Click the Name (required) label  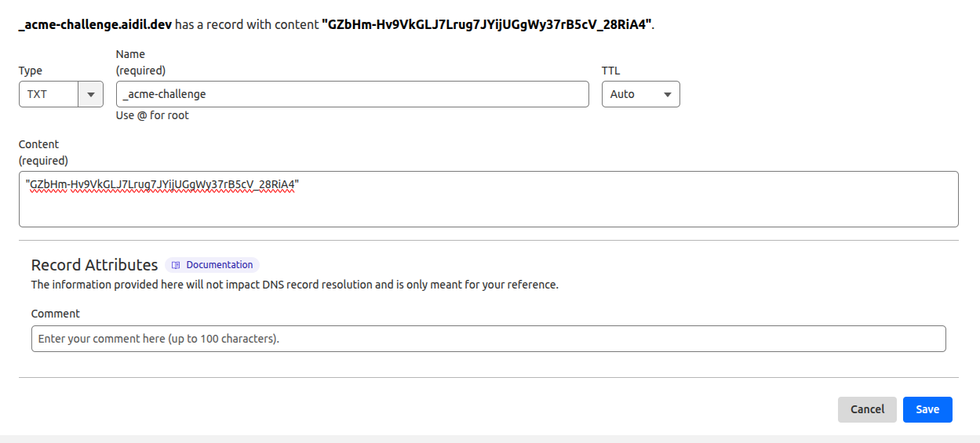[140, 63]
